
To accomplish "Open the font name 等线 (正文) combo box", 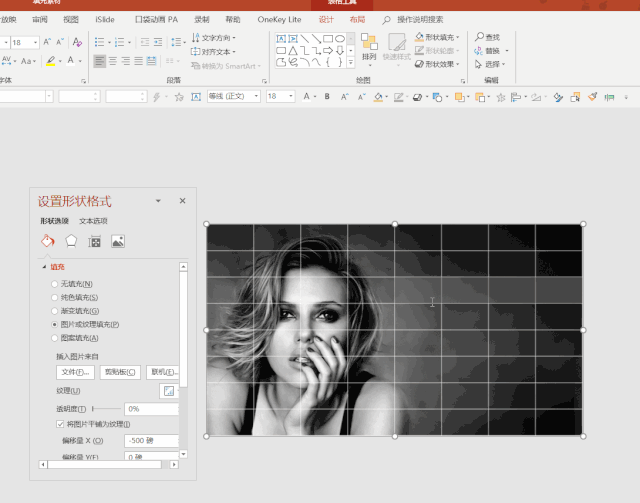I will coord(234,96).
